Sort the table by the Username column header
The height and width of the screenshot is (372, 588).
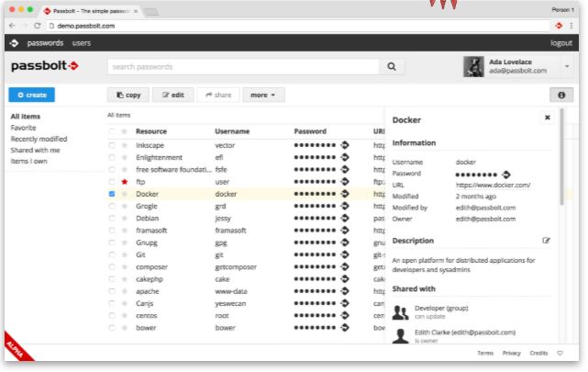[x=232, y=131]
